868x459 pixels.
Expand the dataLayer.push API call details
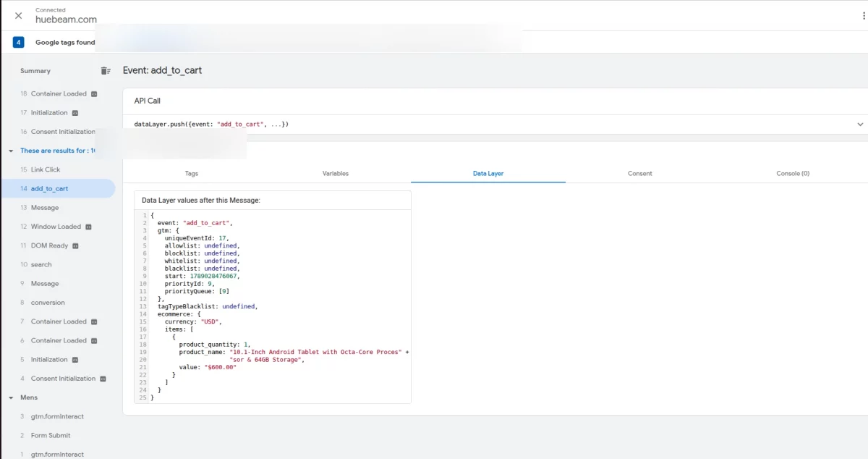tap(860, 125)
